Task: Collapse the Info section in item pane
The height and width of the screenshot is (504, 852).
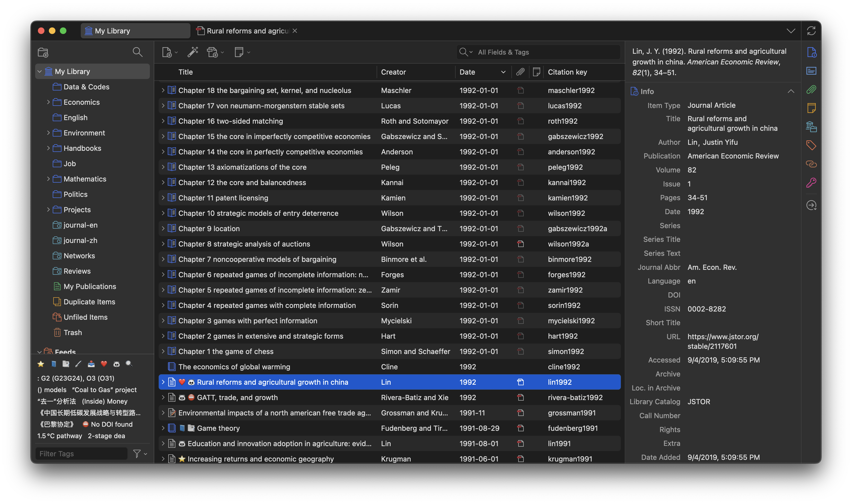Action: pyautogui.click(x=791, y=91)
